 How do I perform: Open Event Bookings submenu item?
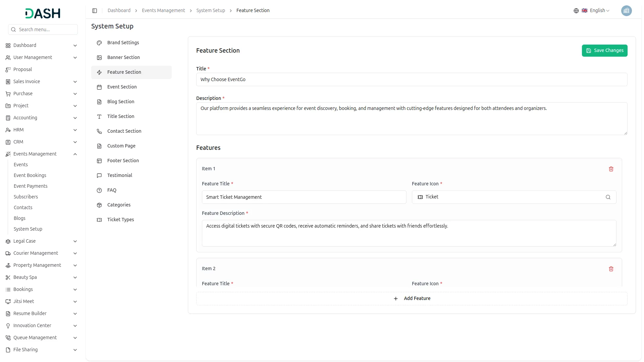pyautogui.click(x=30, y=176)
